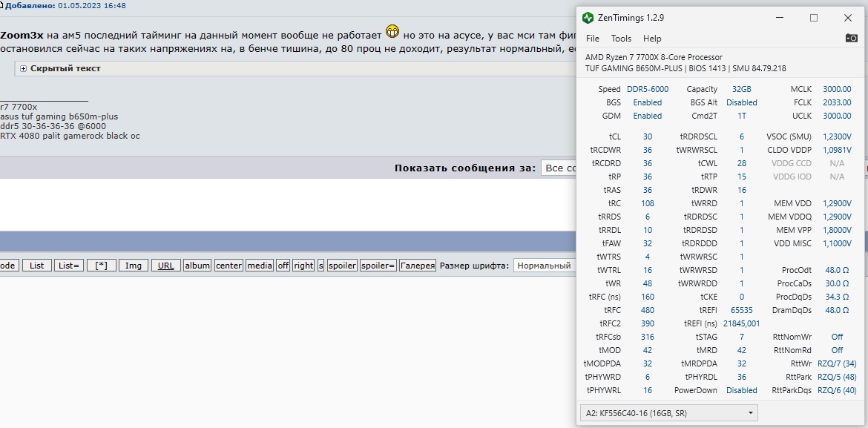The image size is (868, 428).
Task: Click the List BBCode button
Action: (36, 266)
